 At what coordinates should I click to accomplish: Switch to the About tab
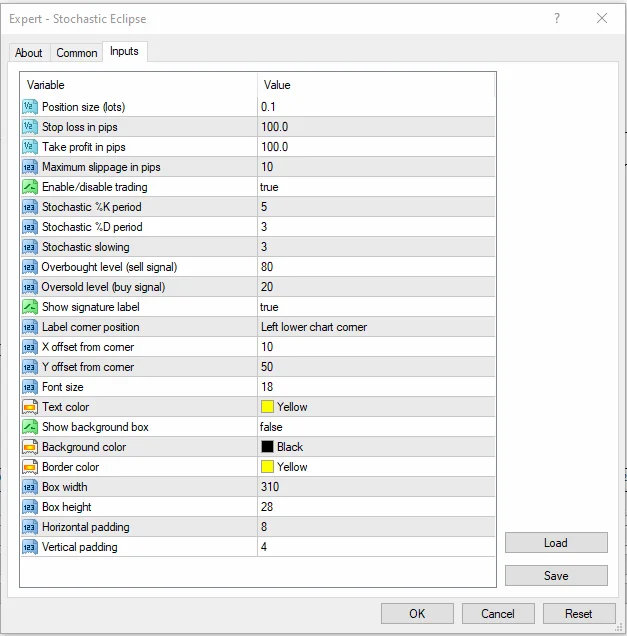pyautogui.click(x=29, y=53)
